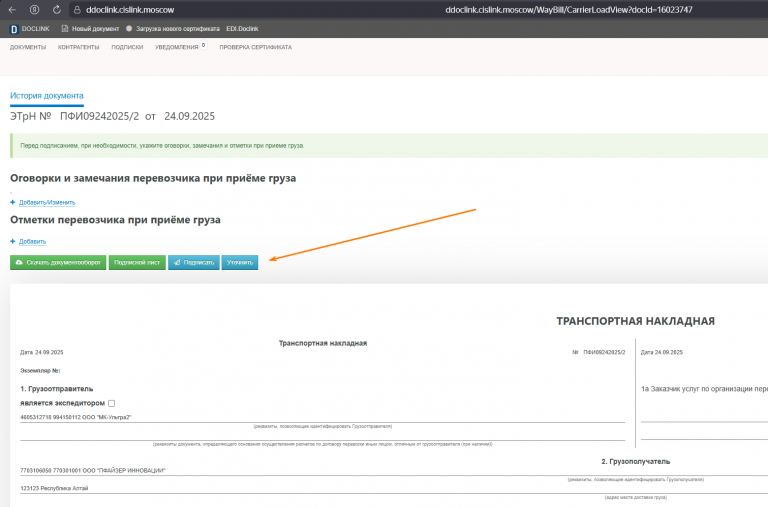Click the green notice about signing

pyautogui.click(x=389, y=145)
